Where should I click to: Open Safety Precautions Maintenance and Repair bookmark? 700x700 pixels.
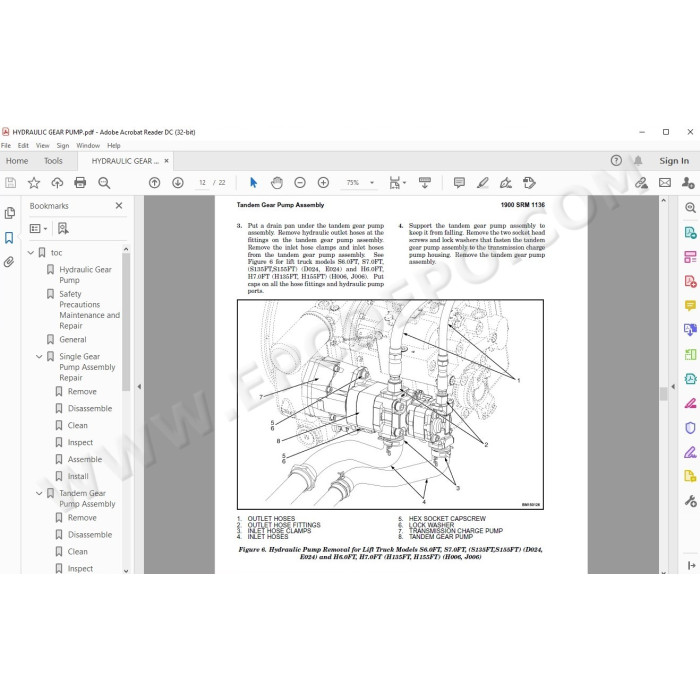(x=89, y=310)
